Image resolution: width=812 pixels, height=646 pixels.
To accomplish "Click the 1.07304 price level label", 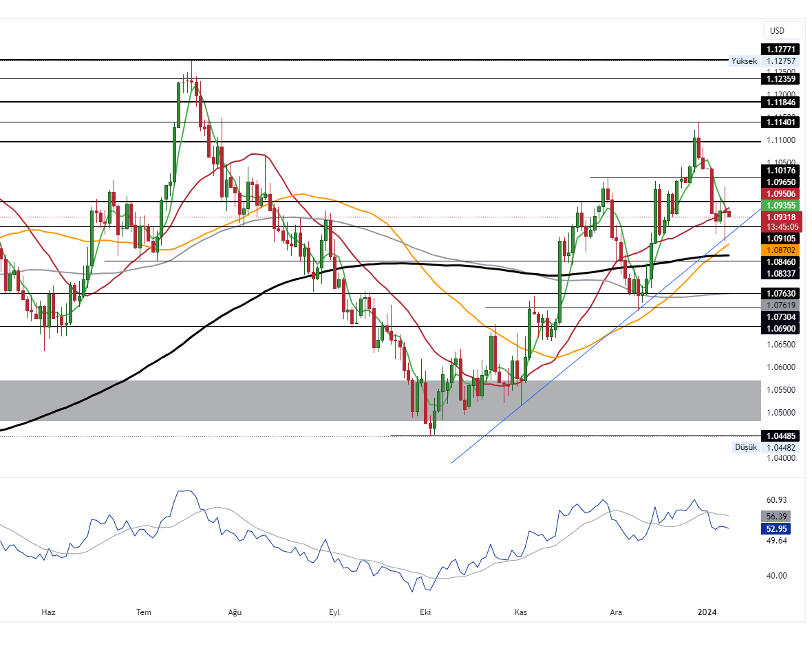I will [780, 316].
